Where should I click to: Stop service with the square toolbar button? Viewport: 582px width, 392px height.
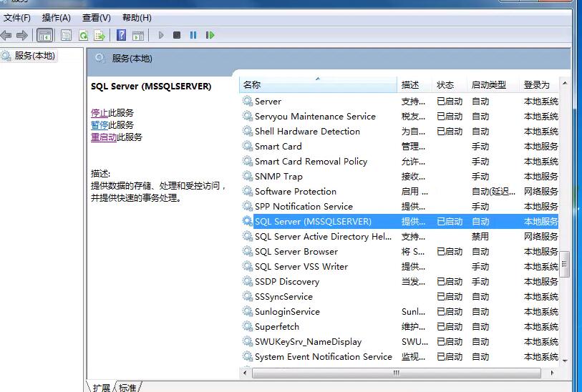point(177,35)
